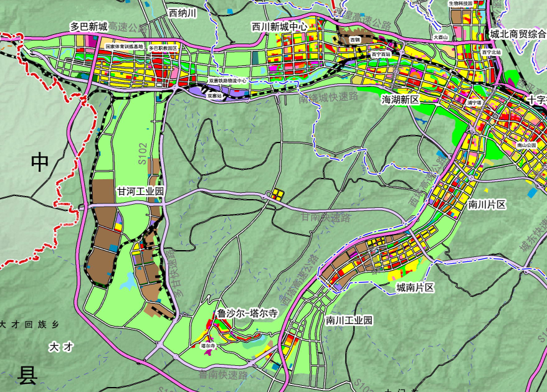Select the 生物科技园 label
Viewport: 547px width, 392px height.
[460, 4]
